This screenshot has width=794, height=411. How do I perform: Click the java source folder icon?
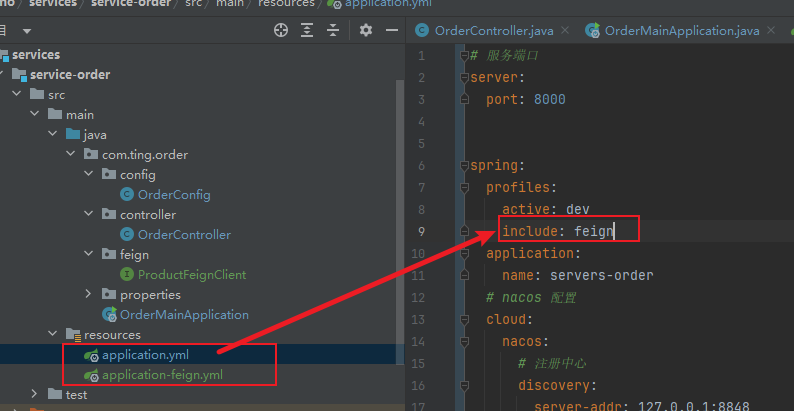click(x=73, y=135)
